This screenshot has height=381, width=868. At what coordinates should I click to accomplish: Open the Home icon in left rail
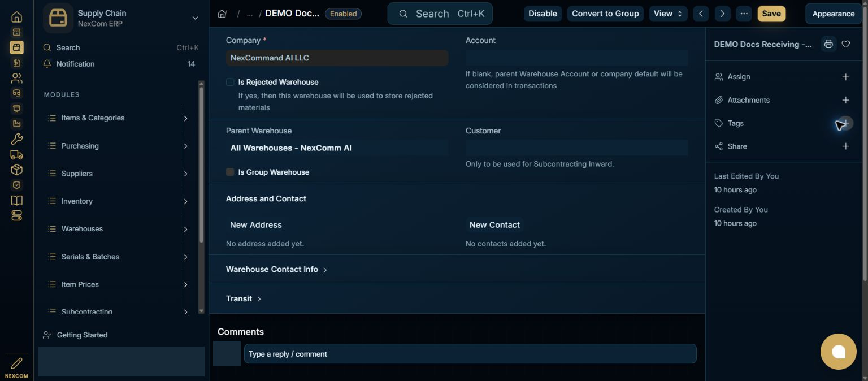click(x=16, y=17)
